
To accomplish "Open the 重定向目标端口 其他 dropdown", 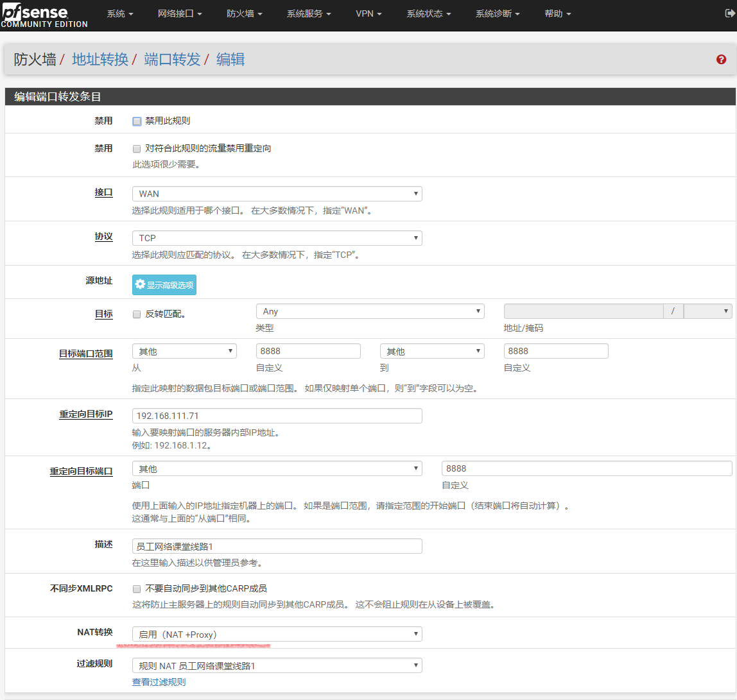I will [277, 468].
